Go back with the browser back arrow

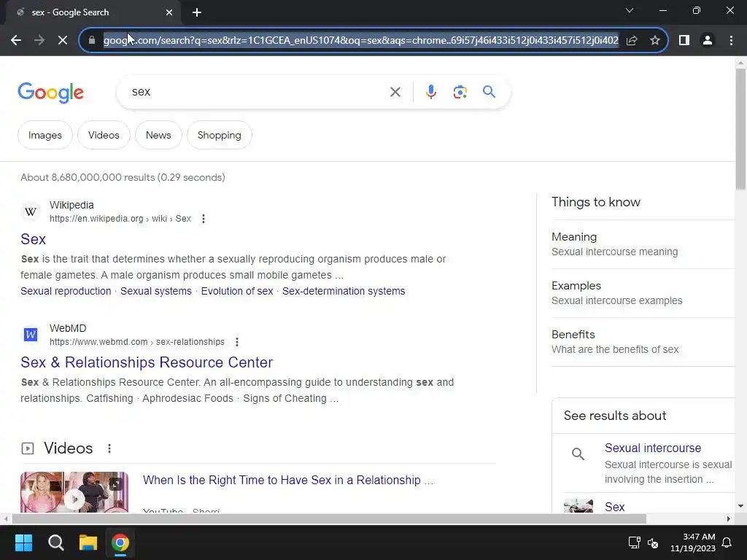tap(16, 41)
